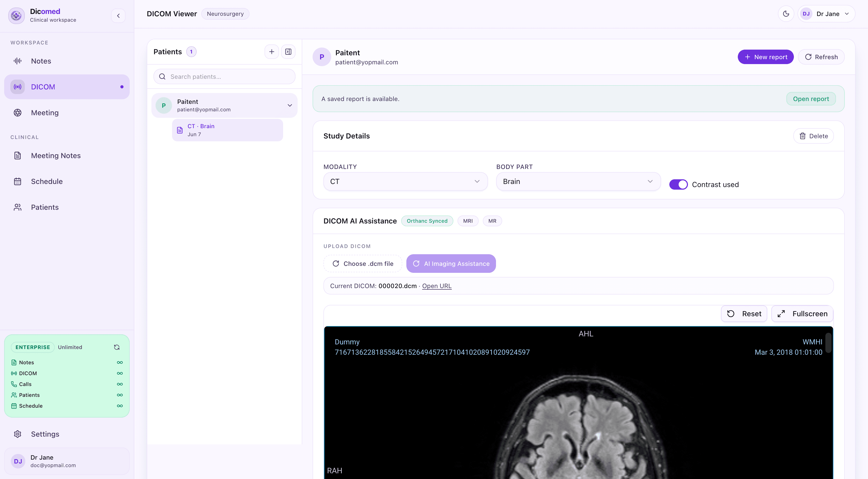Open the Dr Jane account dropdown

[826, 14]
